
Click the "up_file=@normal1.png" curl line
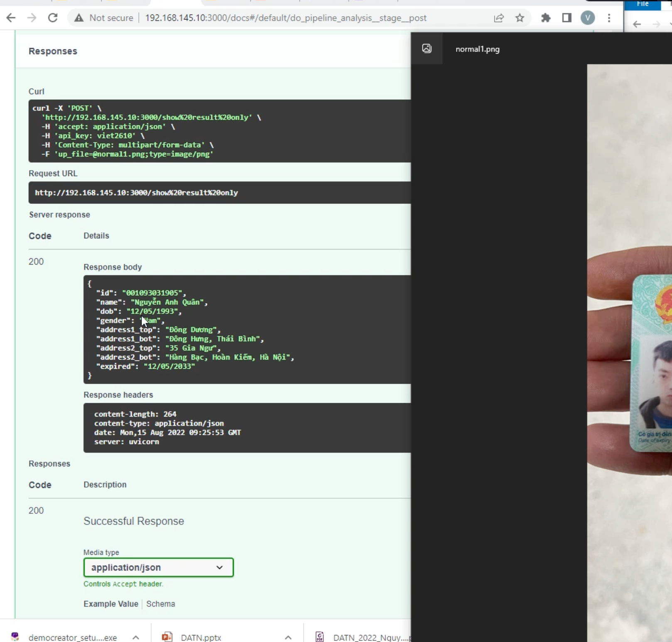pos(127,154)
